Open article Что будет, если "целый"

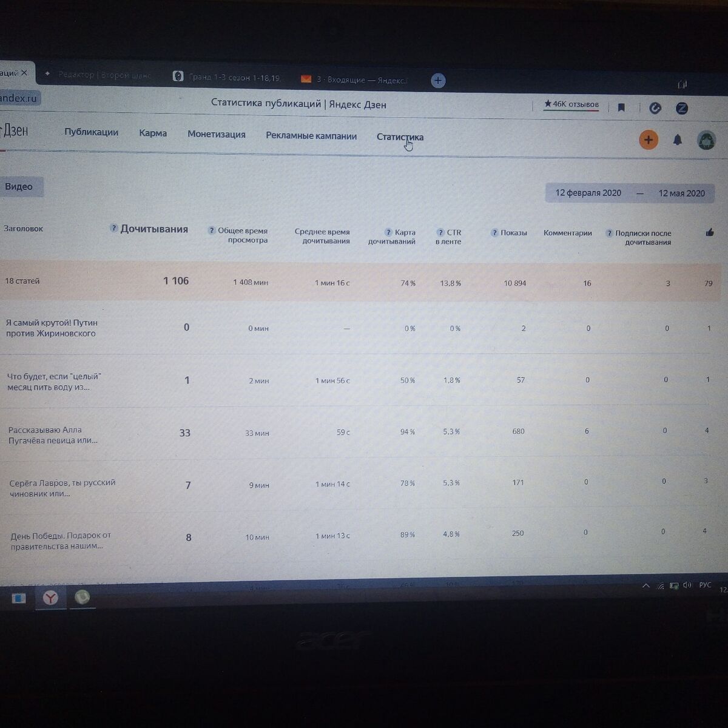[54, 382]
